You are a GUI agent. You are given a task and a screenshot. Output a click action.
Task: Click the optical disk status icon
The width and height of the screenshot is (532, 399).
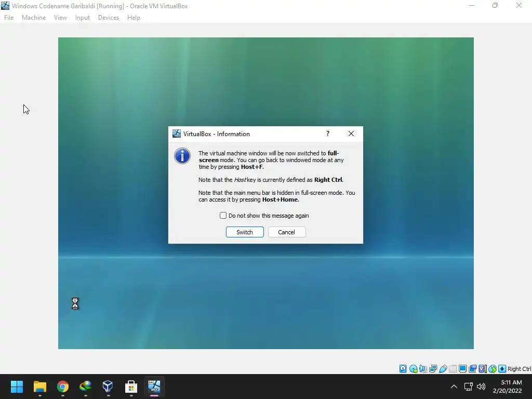tap(413, 369)
